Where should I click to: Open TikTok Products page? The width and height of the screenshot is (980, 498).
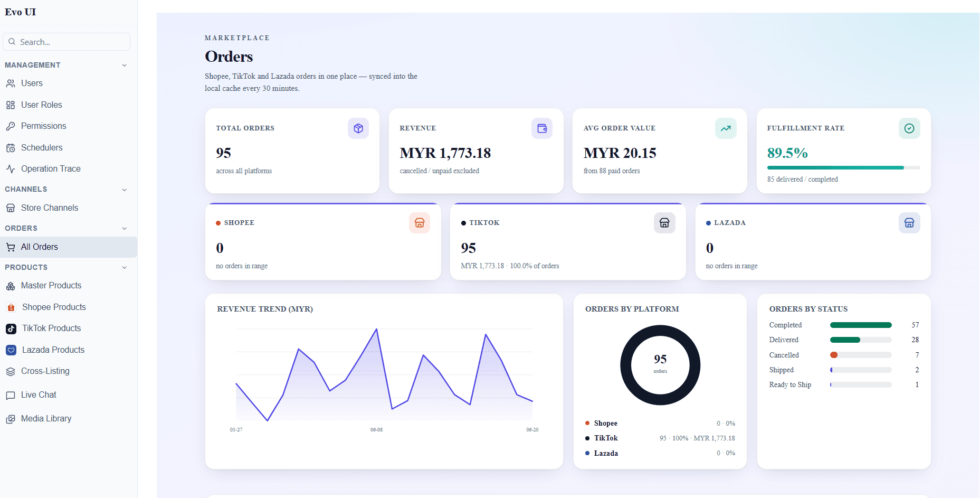69,328
